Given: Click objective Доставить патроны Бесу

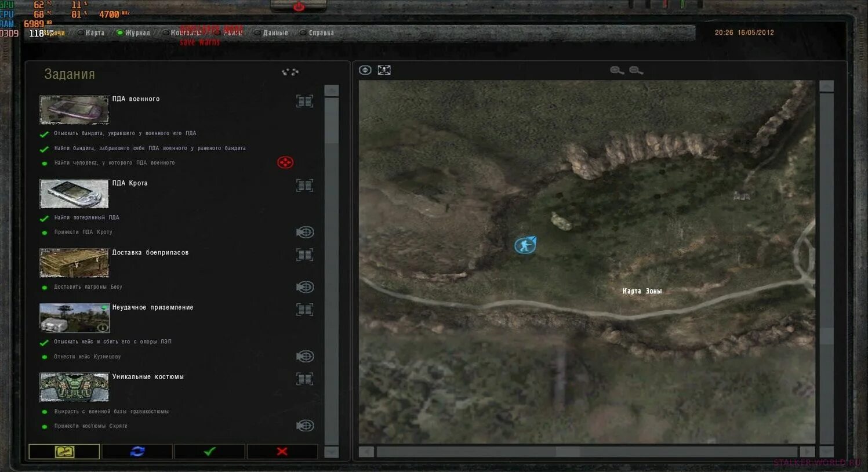Looking at the screenshot, I should click(88, 287).
